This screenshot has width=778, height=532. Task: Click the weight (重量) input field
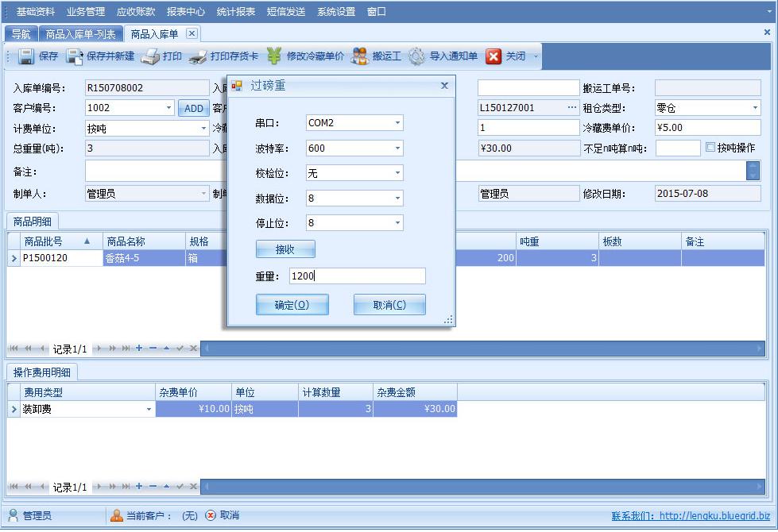point(356,276)
